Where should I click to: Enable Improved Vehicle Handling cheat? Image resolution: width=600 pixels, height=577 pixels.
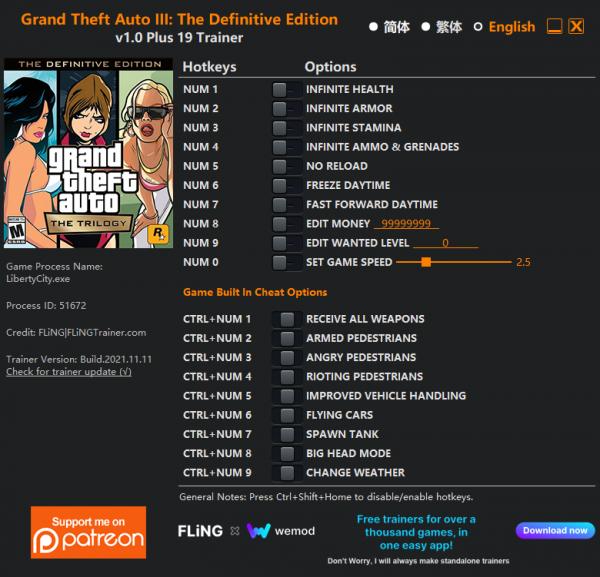287,396
